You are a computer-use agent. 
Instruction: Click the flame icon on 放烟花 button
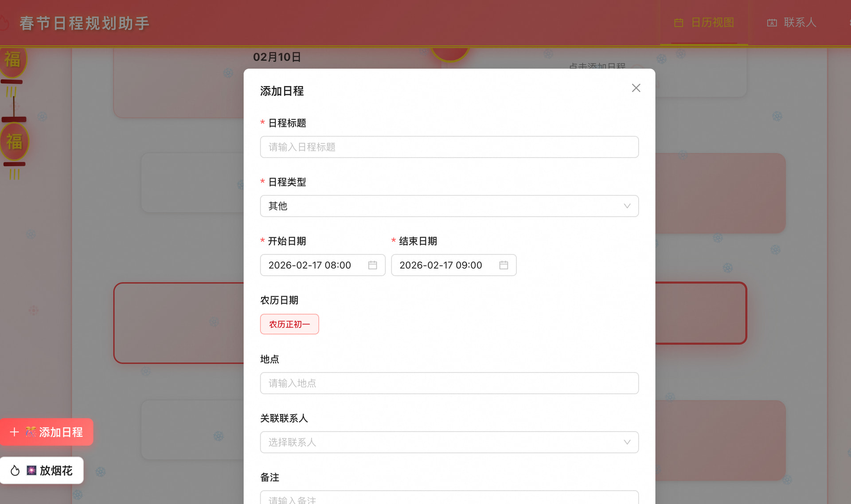tap(15, 471)
